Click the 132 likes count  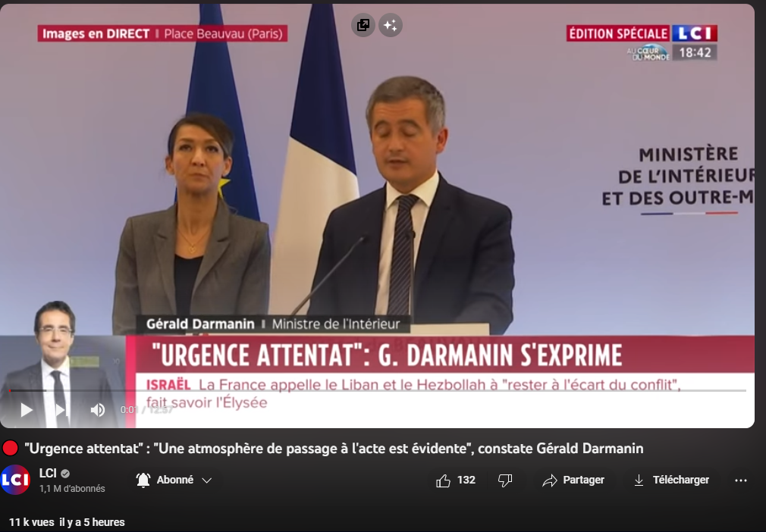click(466, 480)
